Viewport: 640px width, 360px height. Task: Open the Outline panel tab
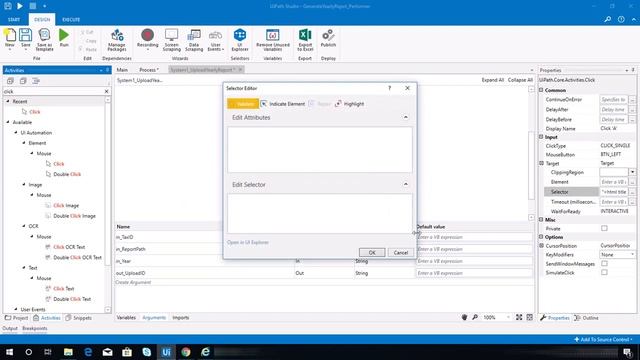point(586,318)
